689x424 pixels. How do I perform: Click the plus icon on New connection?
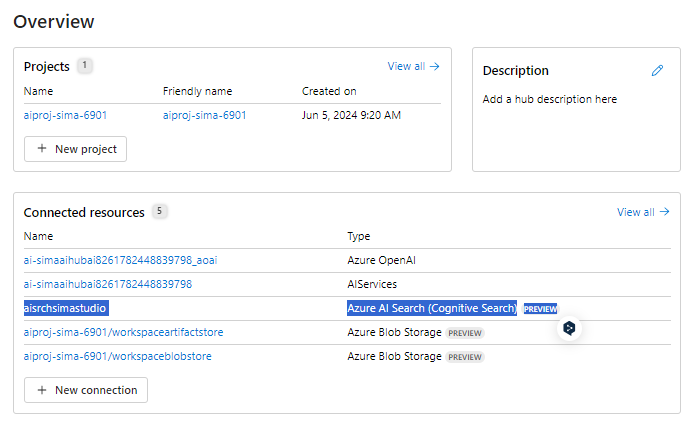(x=42, y=390)
